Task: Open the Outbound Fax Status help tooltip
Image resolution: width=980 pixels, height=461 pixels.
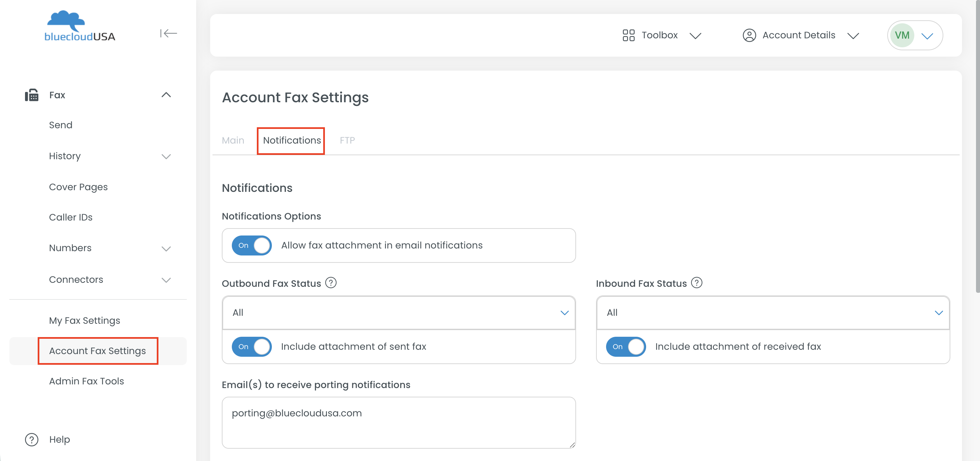Action: [331, 283]
